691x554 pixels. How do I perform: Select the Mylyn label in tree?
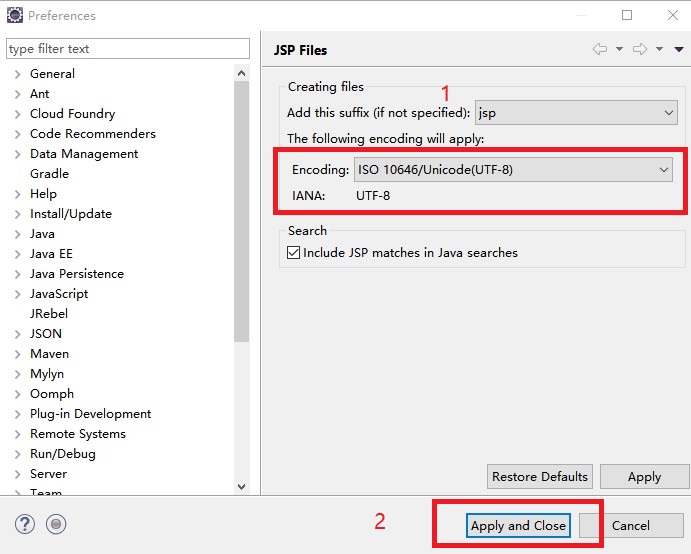[47, 374]
